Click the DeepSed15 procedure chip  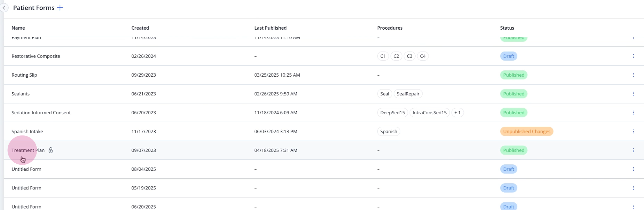393,112
